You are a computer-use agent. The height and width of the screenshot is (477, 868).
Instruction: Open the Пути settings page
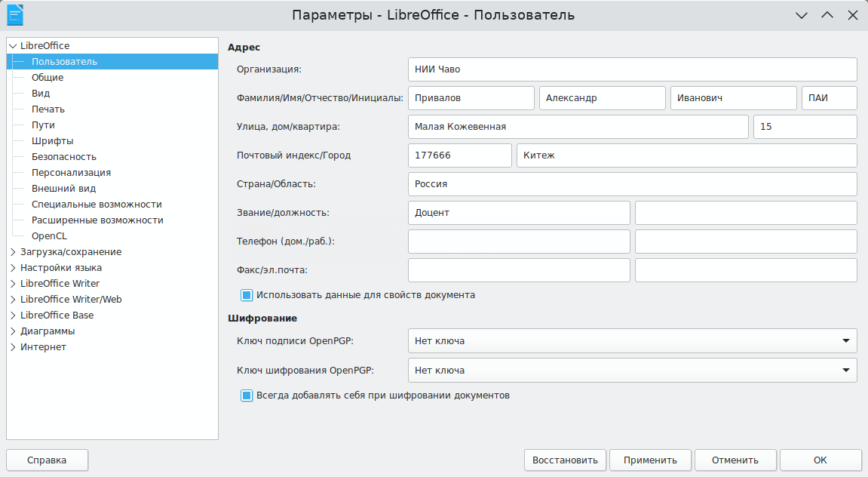(x=43, y=125)
